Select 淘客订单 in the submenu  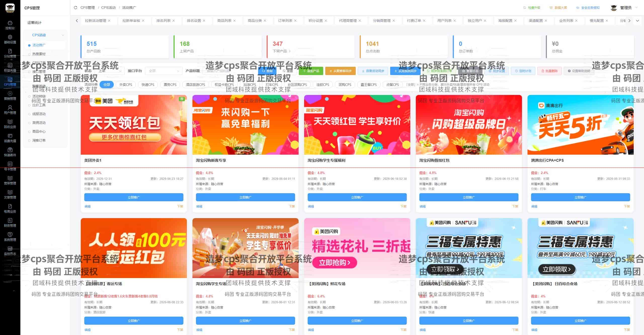pos(39,140)
